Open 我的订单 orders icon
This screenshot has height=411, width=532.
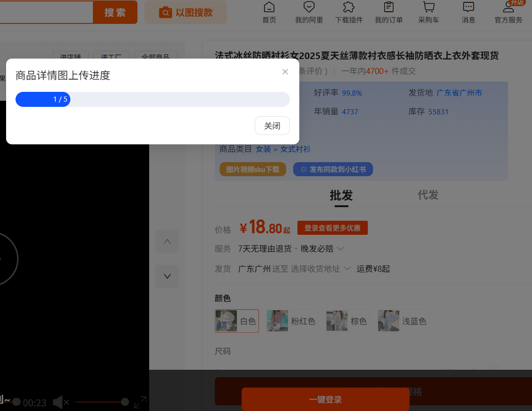tap(388, 12)
